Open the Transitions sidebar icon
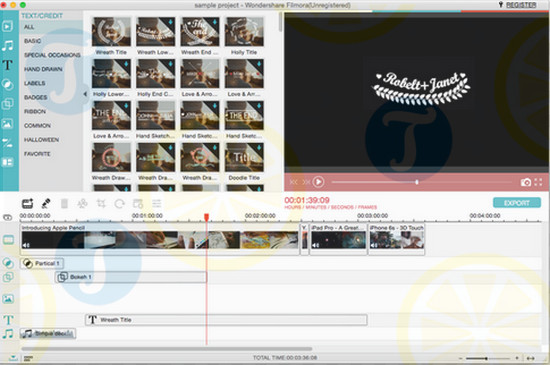 tap(8, 143)
